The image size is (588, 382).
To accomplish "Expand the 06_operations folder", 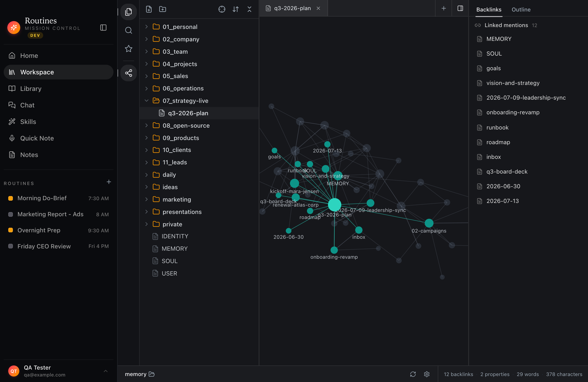I will [199, 88].
